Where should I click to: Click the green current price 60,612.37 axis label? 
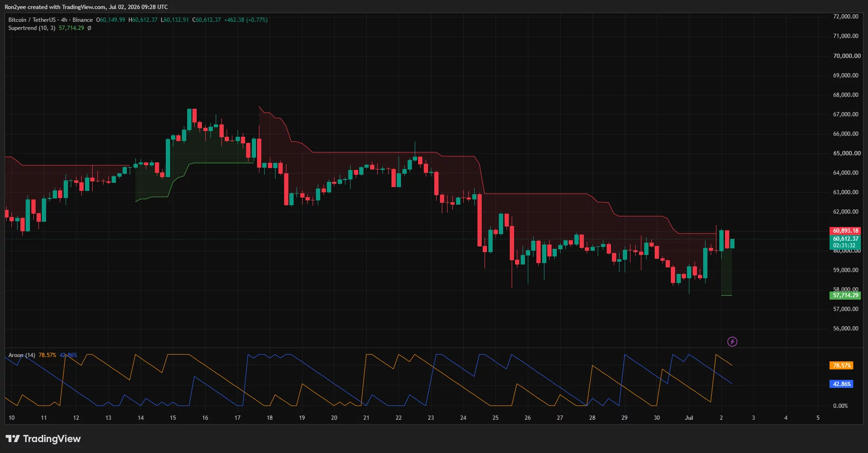[846, 239]
